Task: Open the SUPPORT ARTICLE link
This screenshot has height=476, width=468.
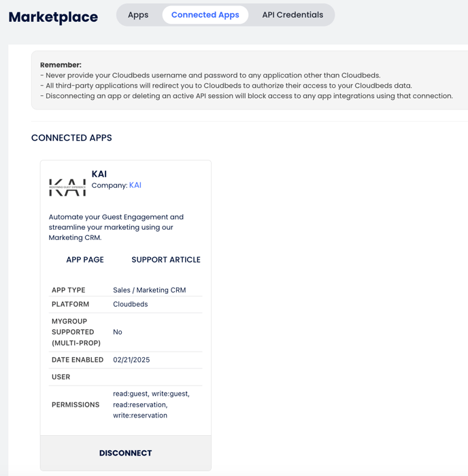Action: click(x=166, y=260)
